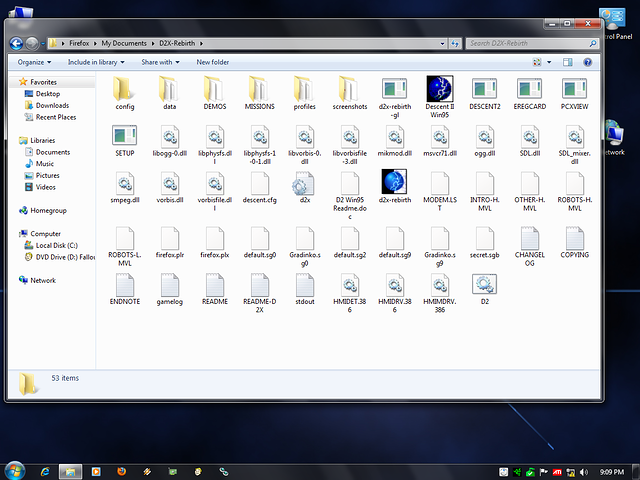This screenshot has height=480, width=640.
Task: Open the config folder
Action: click(125, 89)
